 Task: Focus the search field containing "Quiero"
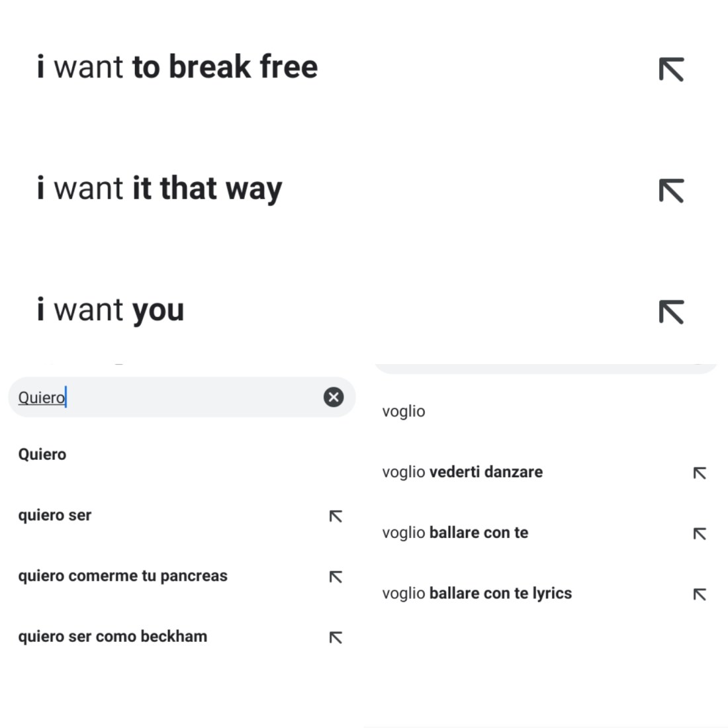pyautogui.click(x=165, y=397)
